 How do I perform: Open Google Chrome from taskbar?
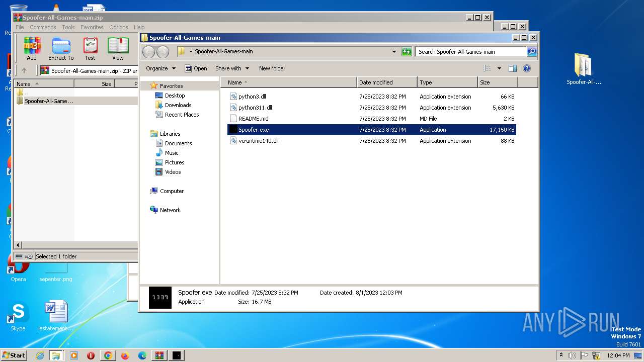pyautogui.click(x=108, y=355)
